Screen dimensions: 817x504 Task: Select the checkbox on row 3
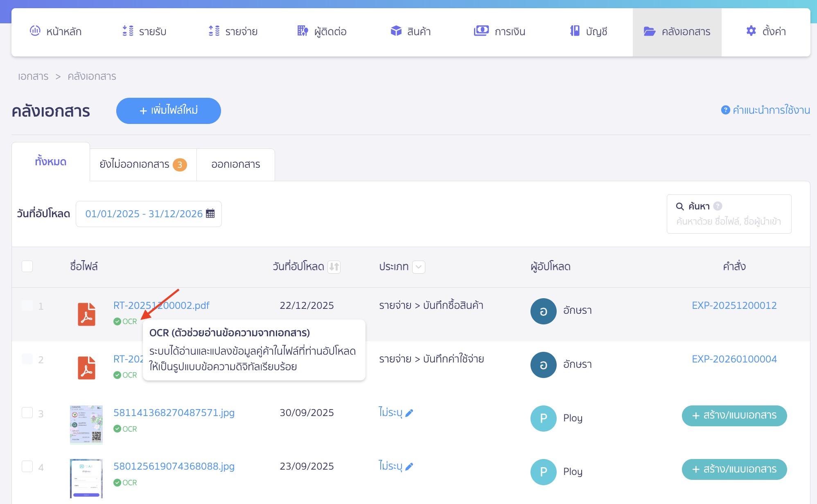click(x=27, y=413)
